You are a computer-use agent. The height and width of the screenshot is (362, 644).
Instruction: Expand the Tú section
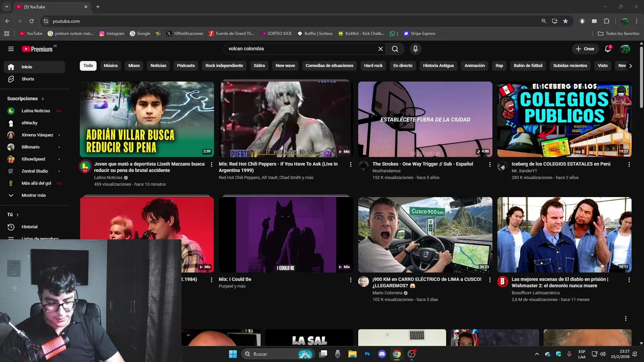(x=13, y=215)
